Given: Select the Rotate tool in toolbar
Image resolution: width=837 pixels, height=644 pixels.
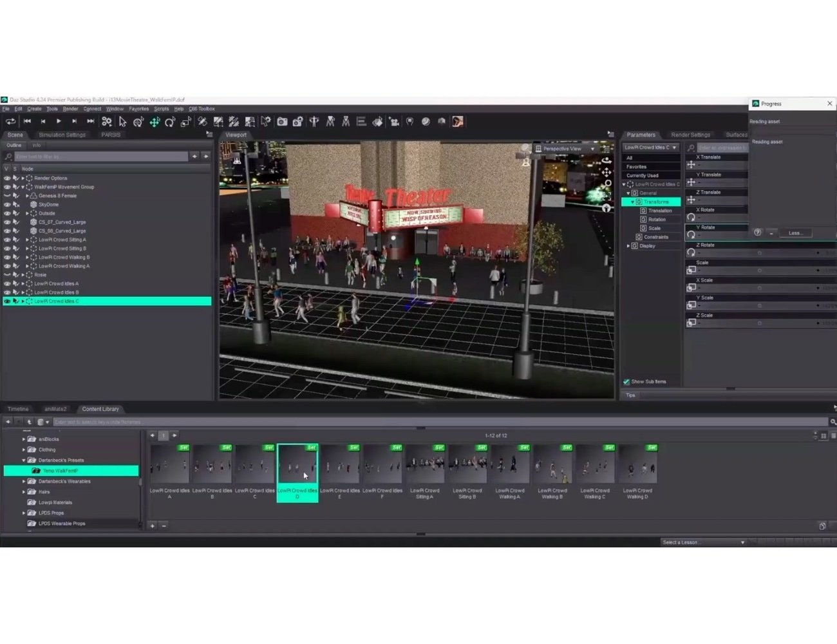Looking at the screenshot, I should click(170, 122).
